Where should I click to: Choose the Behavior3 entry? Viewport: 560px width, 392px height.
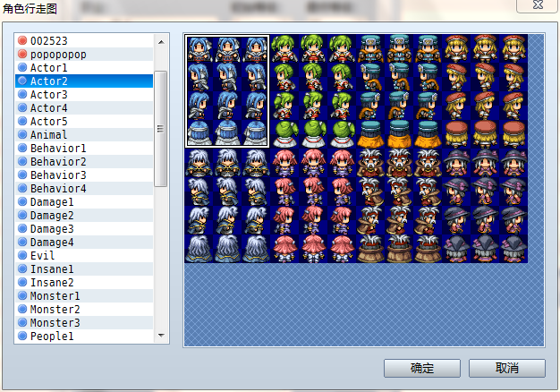(84, 175)
